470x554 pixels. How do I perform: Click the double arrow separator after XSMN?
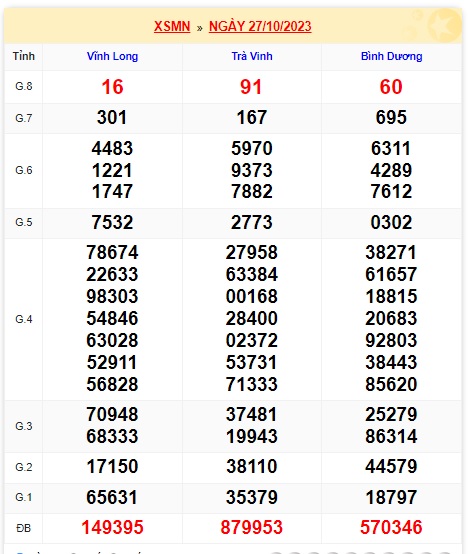point(200,28)
